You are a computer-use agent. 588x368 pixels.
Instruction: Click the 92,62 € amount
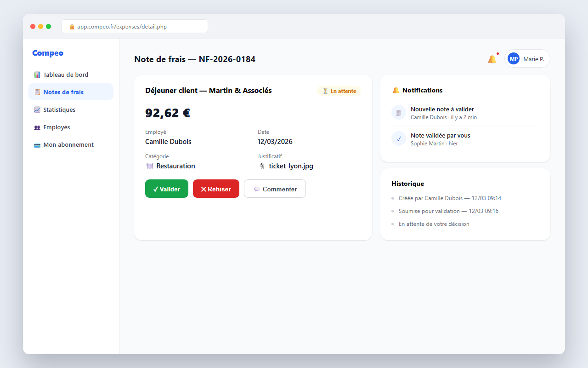[168, 113]
